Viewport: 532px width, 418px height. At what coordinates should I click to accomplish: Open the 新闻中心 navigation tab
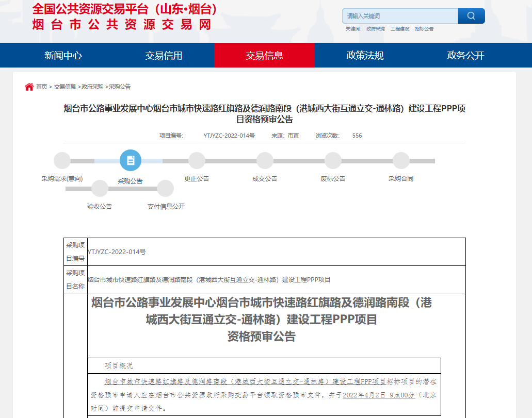point(63,56)
